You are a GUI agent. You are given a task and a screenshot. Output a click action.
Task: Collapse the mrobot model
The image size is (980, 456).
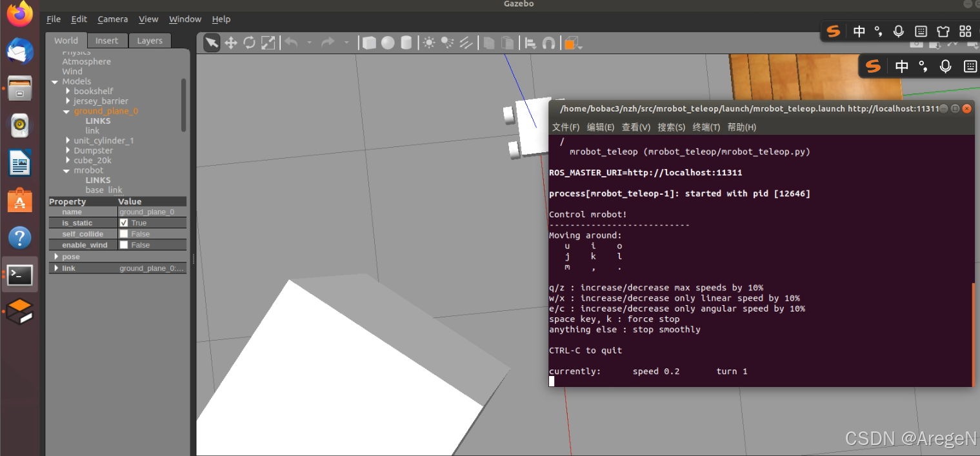coord(67,171)
